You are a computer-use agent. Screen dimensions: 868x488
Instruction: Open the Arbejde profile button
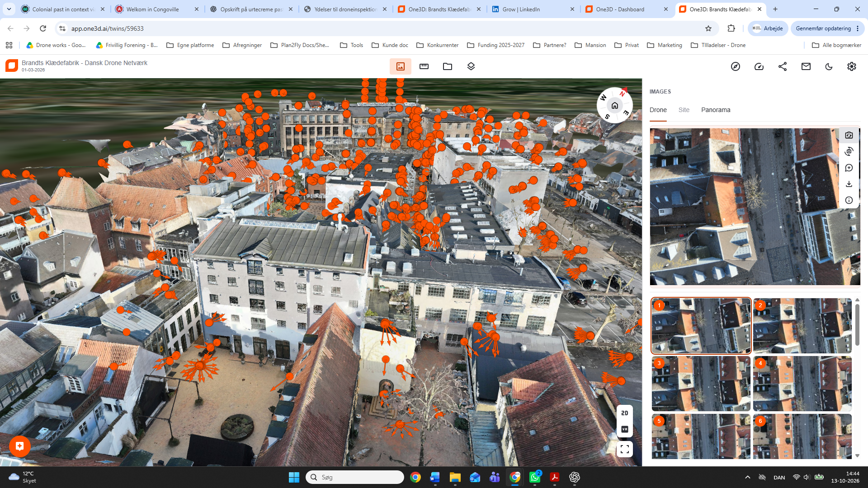point(768,28)
